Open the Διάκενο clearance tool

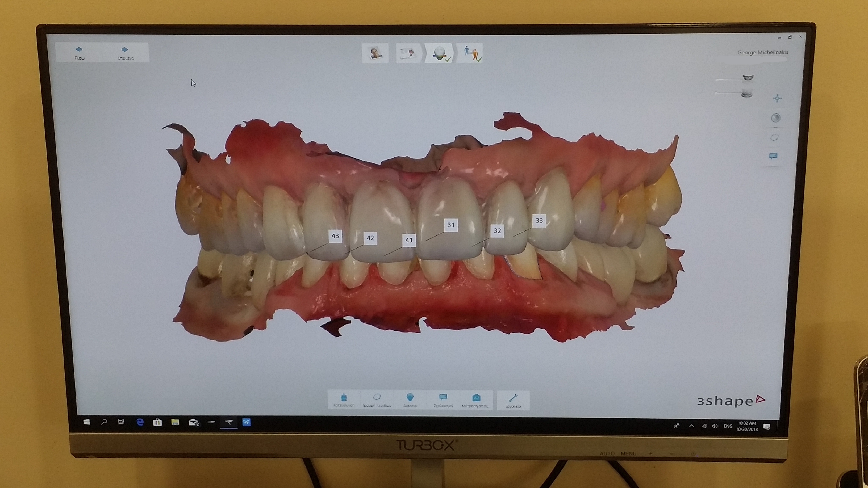coord(410,400)
